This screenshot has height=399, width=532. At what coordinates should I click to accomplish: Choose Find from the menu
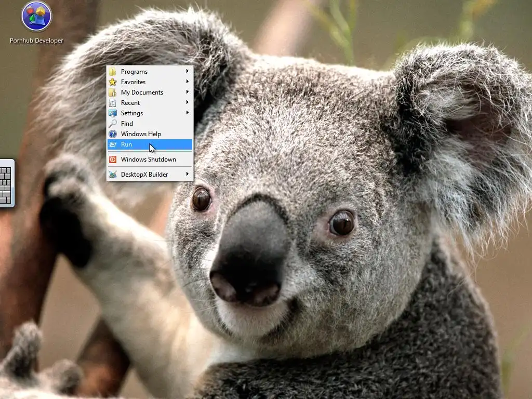tap(150, 124)
